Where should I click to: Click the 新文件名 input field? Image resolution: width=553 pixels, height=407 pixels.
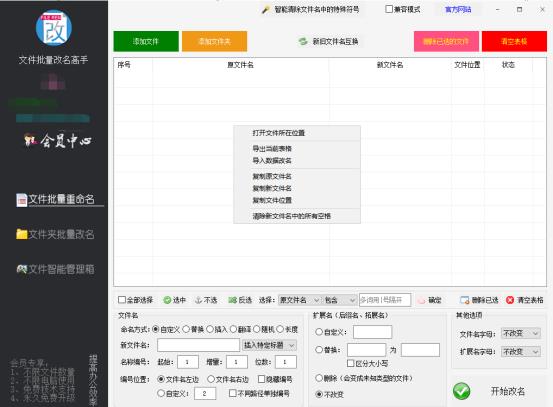point(198,345)
